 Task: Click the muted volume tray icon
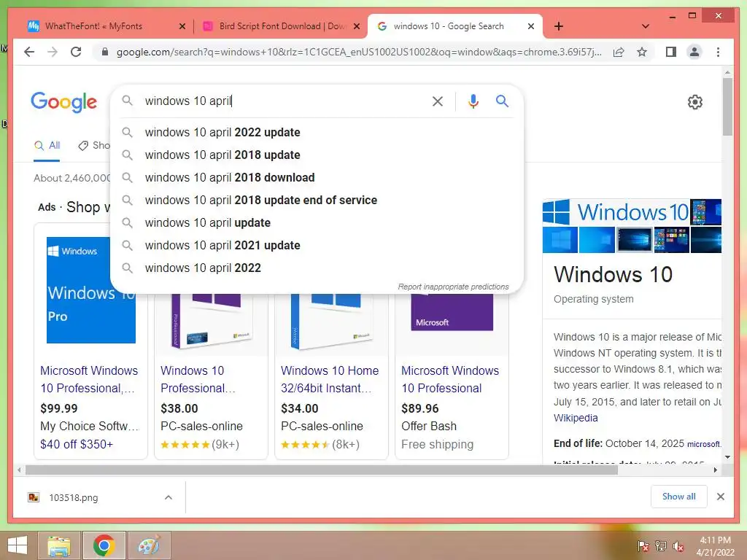pos(678,546)
